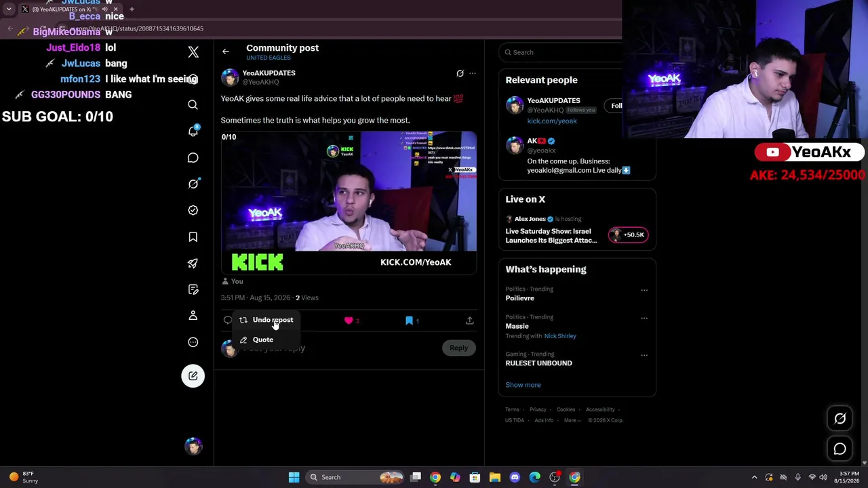Remove bookmark with blue bookmark icon
The height and width of the screenshot is (488, 868).
(x=409, y=321)
